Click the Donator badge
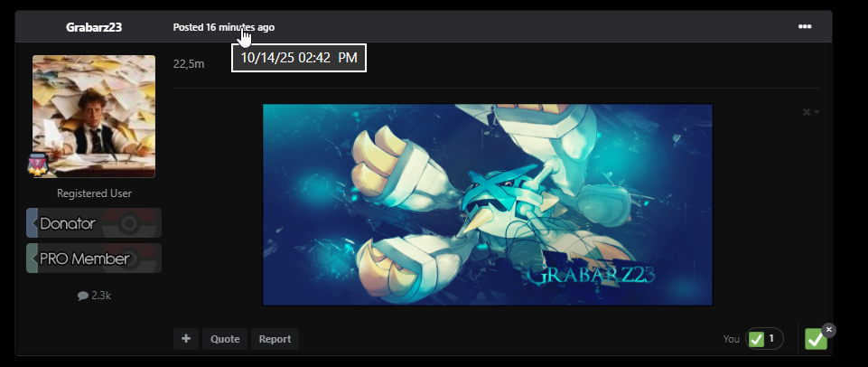 pyautogui.click(x=94, y=223)
